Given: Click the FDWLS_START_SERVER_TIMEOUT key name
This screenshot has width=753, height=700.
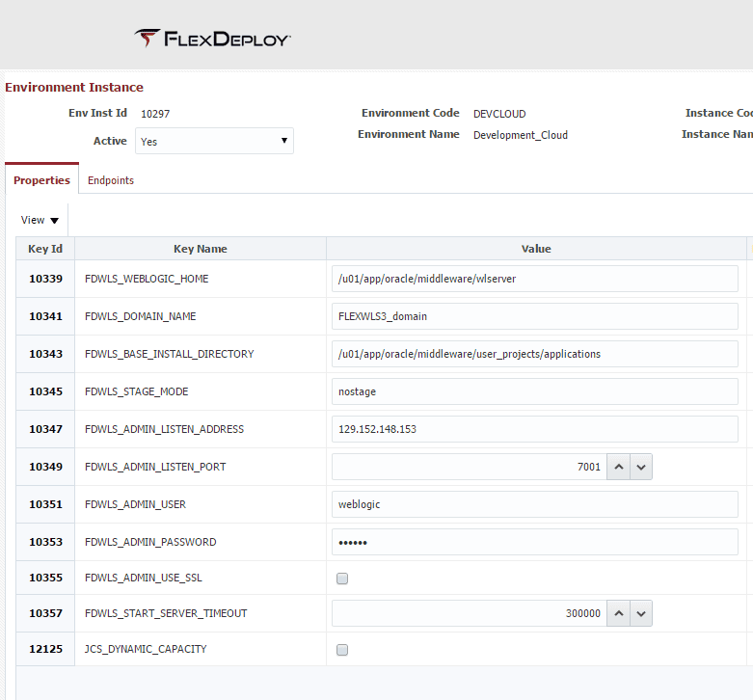Looking at the screenshot, I should click(166, 613).
